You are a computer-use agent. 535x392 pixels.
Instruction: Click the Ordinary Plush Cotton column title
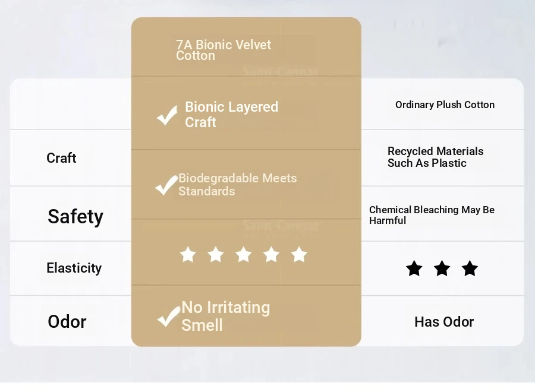[445, 105]
